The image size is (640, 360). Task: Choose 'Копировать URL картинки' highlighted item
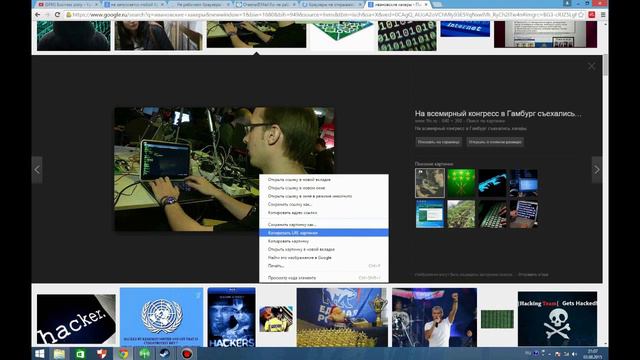pyautogui.click(x=324, y=233)
